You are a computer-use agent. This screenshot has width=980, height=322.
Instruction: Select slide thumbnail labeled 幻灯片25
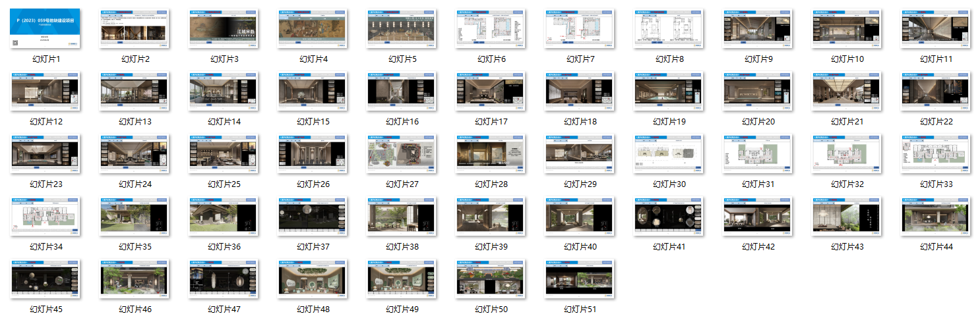(224, 154)
